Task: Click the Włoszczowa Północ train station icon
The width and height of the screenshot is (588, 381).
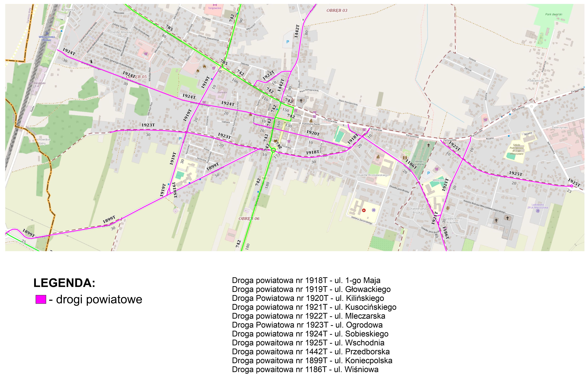Action: 47,33
